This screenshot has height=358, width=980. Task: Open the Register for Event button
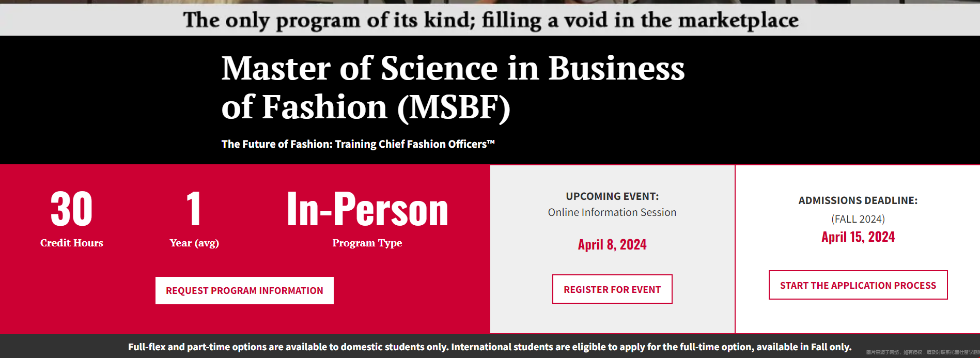[612, 289]
